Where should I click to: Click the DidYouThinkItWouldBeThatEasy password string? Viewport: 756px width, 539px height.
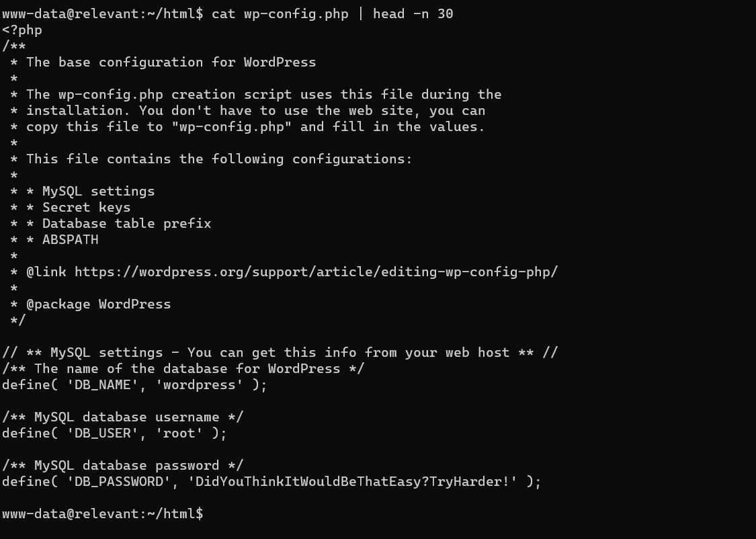(356, 482)
